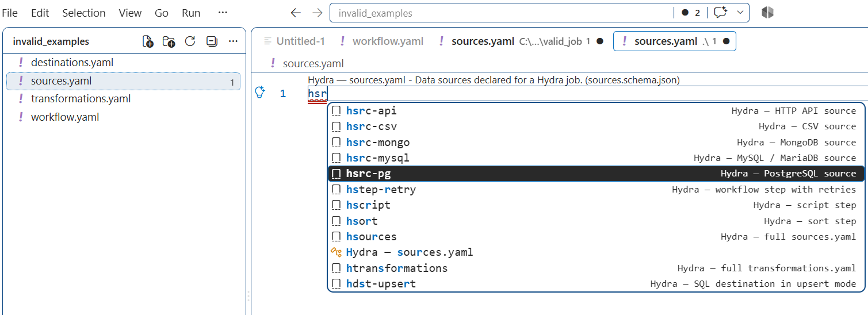Click the schema icon beside Hydra — sources.yaml
Viewport: 868px width, 315px height.
337,252
